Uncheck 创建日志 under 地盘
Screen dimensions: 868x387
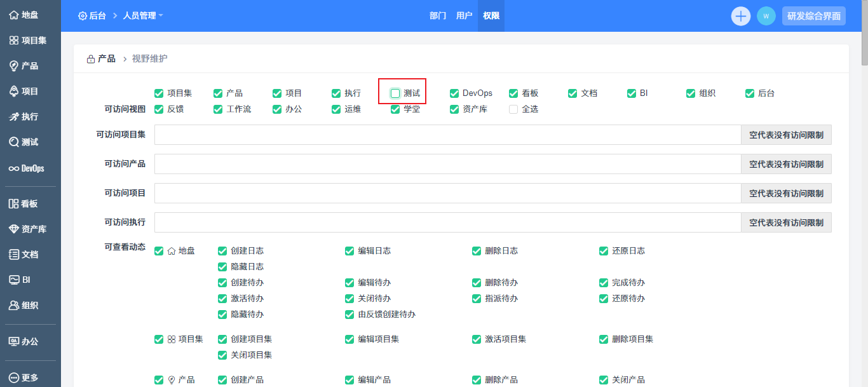click(x=222, y=251)
